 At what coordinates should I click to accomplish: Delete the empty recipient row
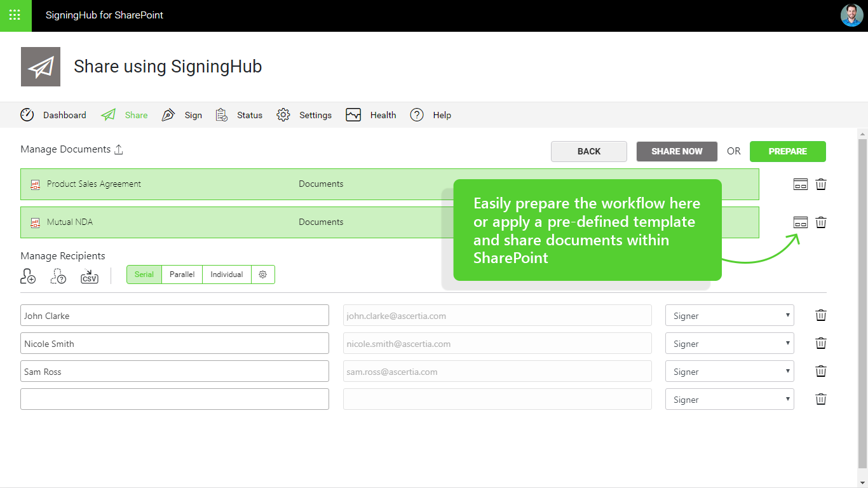pyautogui.click(x=821, y=399)
